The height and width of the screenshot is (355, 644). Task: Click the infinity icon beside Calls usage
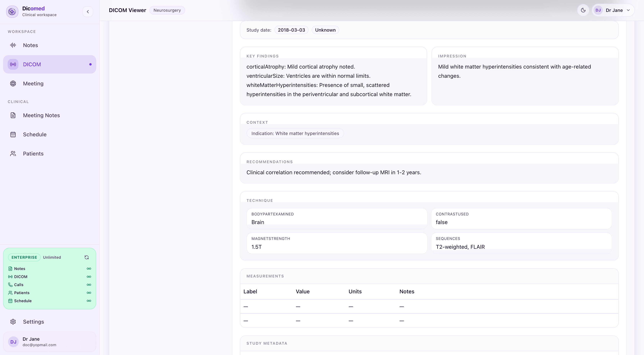pos(89,285)
